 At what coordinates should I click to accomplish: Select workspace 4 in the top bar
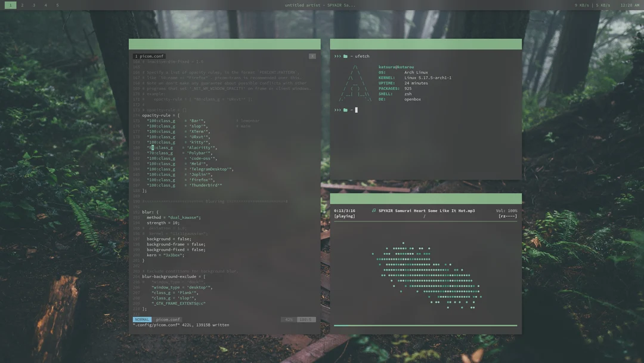click(x=45, y=4)
